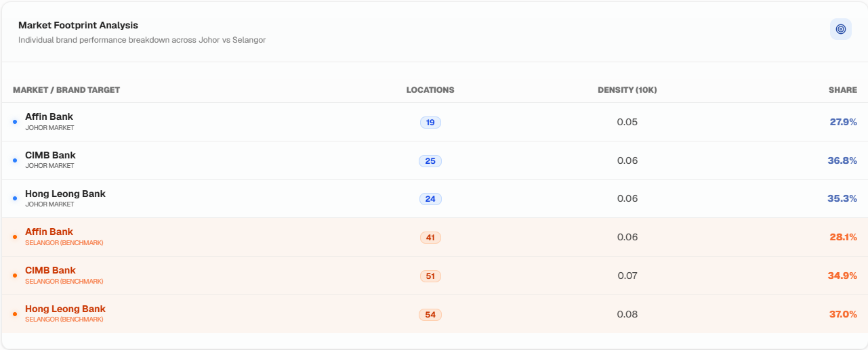Click the 28.1% share value
This screenshot has width=868, height=350.
click(844, 237)
